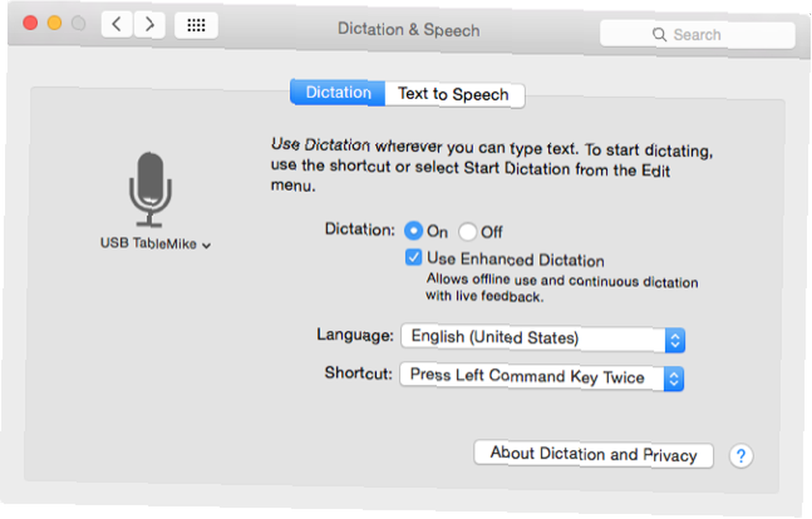This screenshot has height=519, width=812.
Task: Open the Language dropdown English (United States)
Action: [x=542, y=338]
